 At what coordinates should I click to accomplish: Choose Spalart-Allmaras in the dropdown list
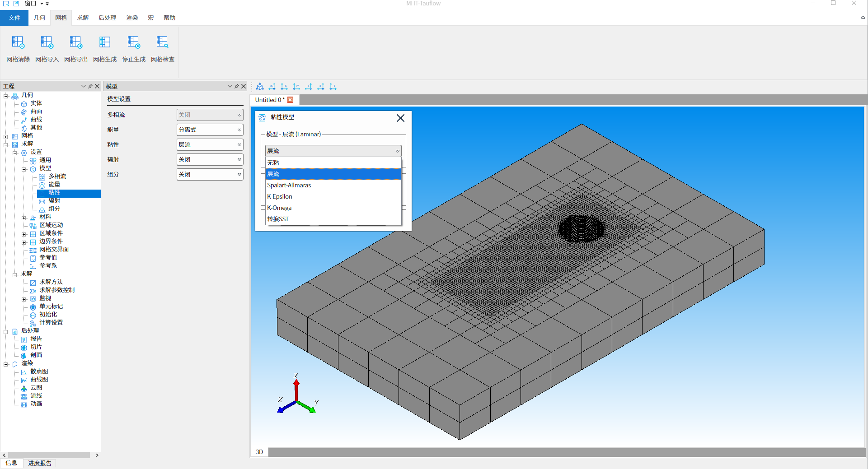[289, 186]
